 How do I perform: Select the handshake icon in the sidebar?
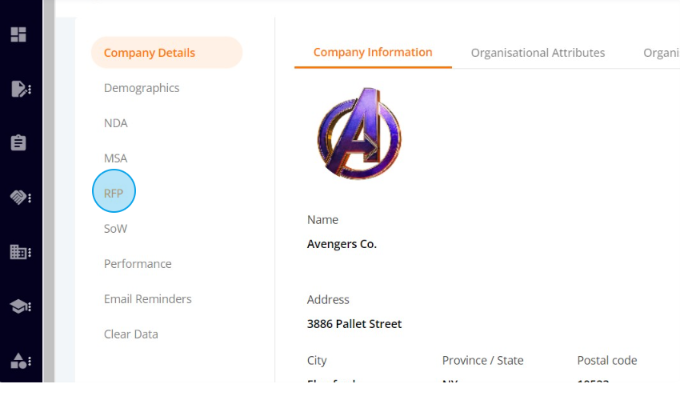tap(20, 198)
